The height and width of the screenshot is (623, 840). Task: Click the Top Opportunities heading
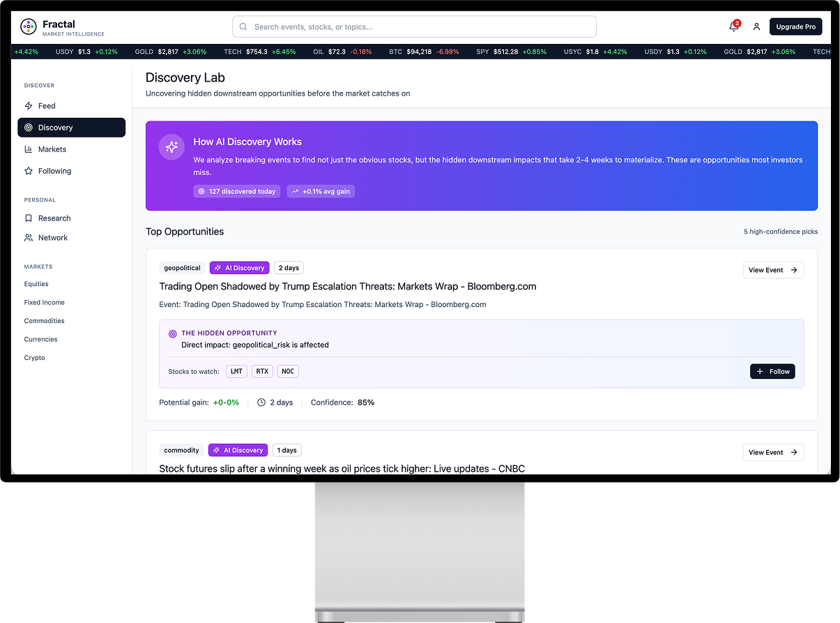[x=185, y=232]
